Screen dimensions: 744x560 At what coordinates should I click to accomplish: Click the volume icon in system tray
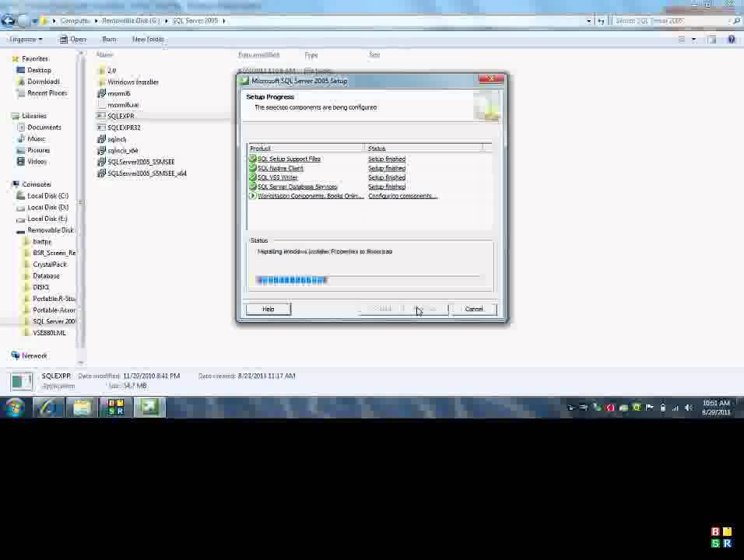click(x=688, y=408)
